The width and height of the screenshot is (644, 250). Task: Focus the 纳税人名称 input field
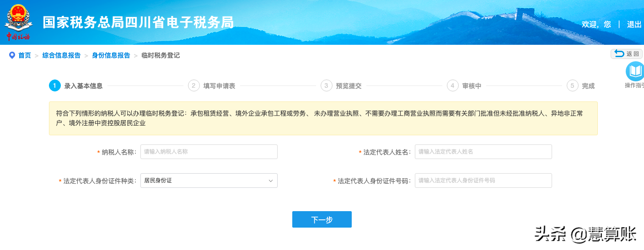coord(209,152)
